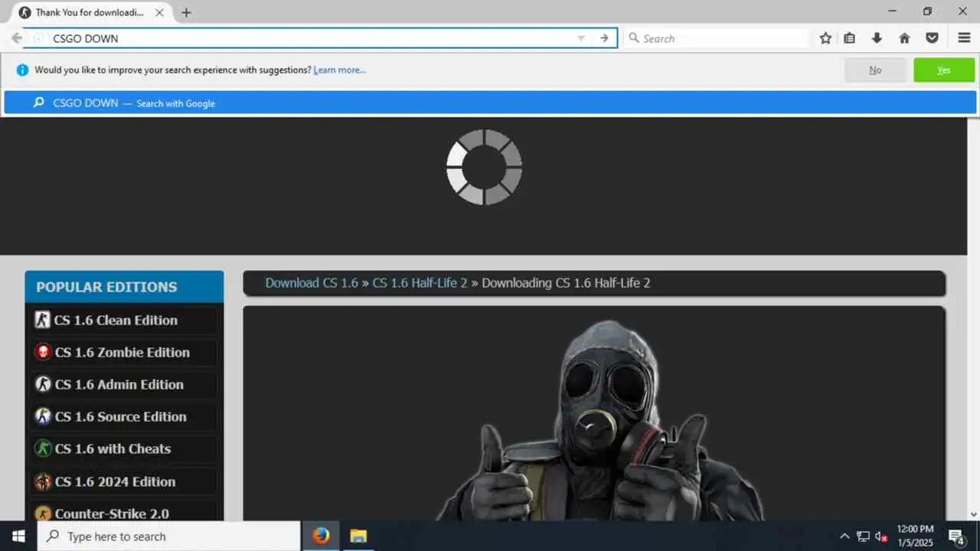Screen dimensions: 980x551
Task: Click the Source Edition icon
Action: pyautogui.click(x=43, y=416)
